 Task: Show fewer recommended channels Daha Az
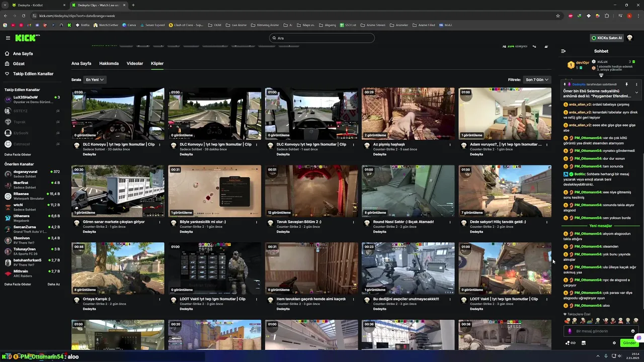(54, 284)
